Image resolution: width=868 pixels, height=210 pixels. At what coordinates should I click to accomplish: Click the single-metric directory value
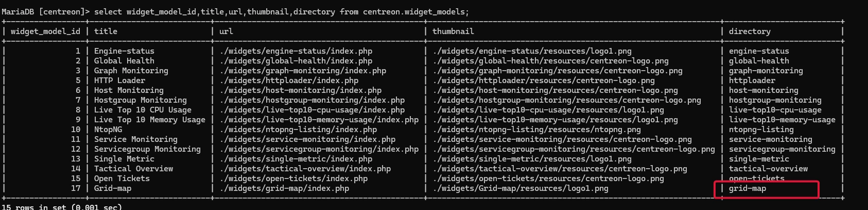[759, 159]
